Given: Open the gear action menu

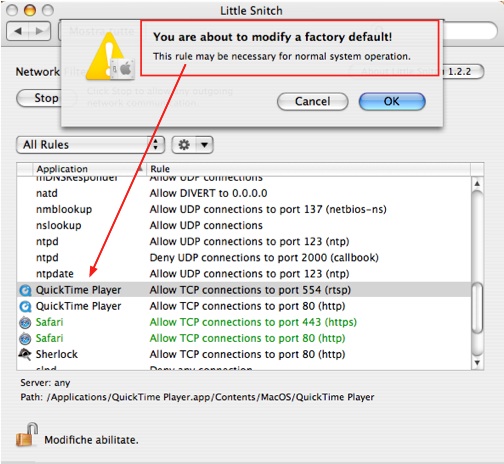Looking at the screenshot, I should [x=192, y=145].
